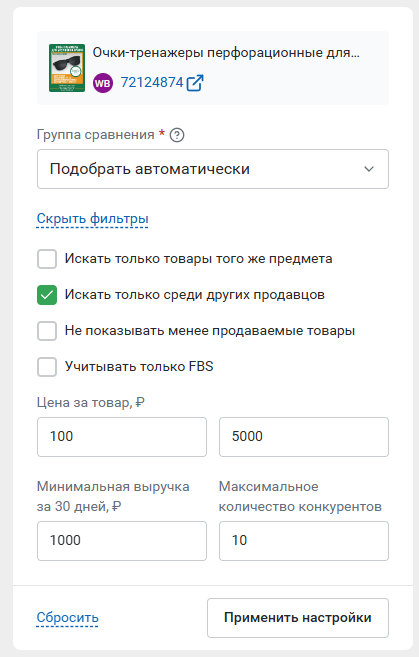This screenshot has height=657, width=419.
Task: Click the help question mark beside Группа сравнения
Action: [x=177, y=135]
